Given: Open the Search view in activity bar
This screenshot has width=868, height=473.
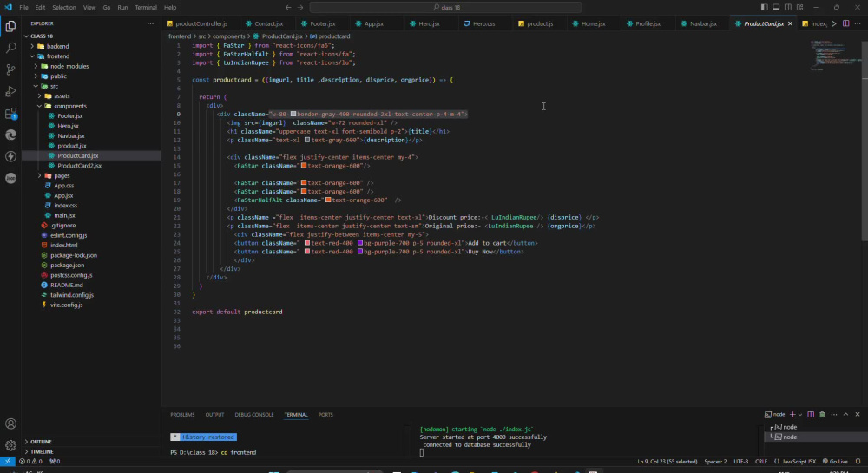Looking at the screenshot, I should click(10, 48).
